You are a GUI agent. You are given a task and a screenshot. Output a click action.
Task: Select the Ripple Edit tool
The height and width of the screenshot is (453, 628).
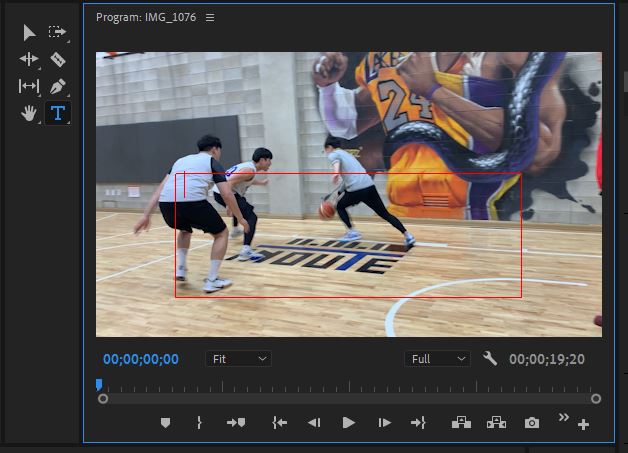[29, 59]
